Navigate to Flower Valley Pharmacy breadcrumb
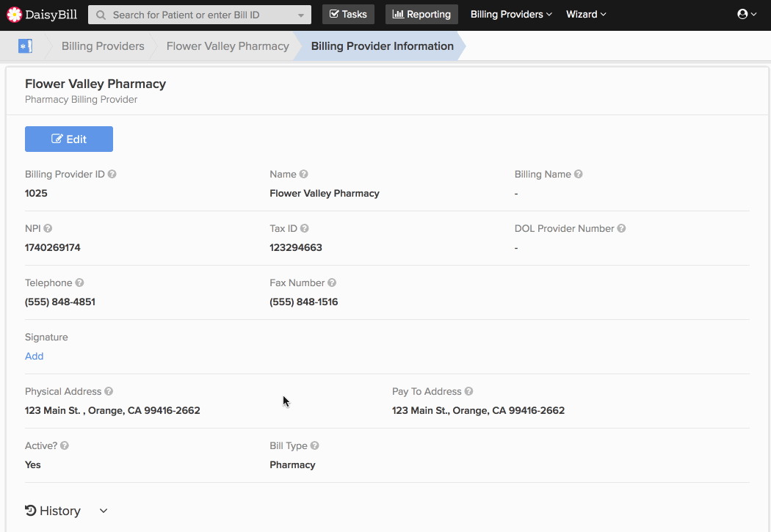 coord(228,46)
